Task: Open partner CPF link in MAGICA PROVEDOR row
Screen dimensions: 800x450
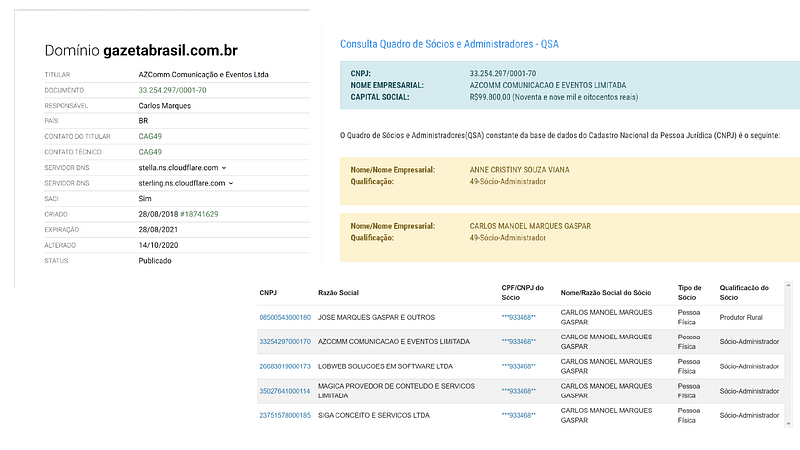Action: click(x=518, y=391)
